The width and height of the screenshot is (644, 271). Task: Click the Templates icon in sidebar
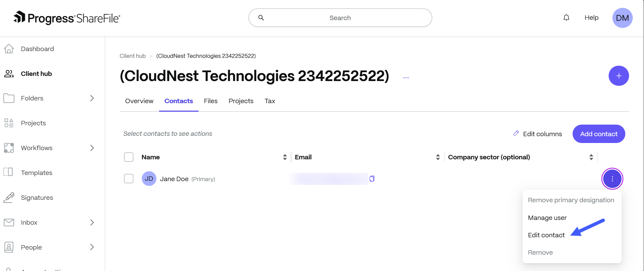point(9,173)
